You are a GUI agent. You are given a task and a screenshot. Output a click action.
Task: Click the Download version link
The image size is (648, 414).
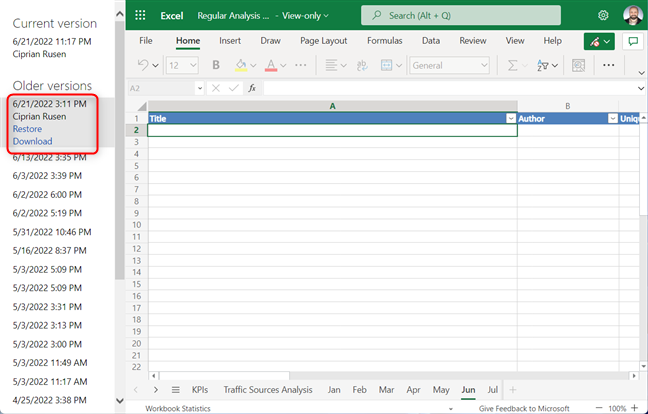(32, 141)
